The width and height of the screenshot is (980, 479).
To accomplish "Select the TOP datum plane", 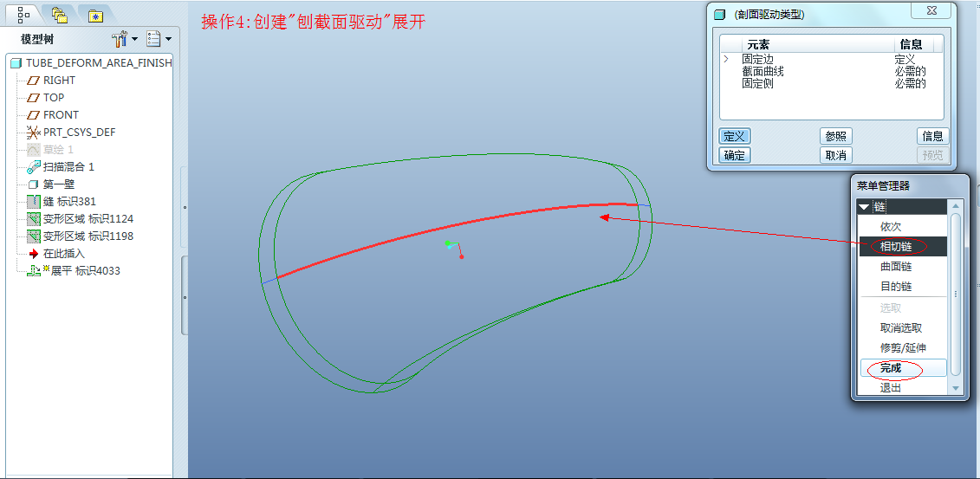I will point(53,97).
